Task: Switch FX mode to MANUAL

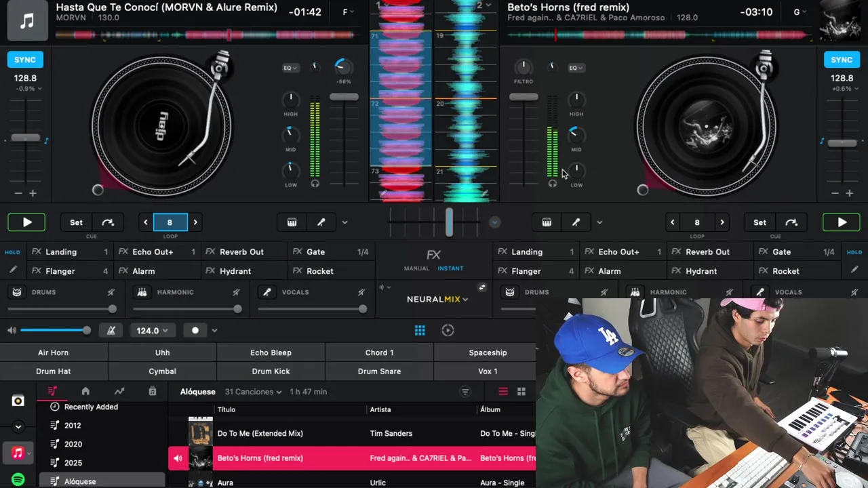Action: point(416,268)
